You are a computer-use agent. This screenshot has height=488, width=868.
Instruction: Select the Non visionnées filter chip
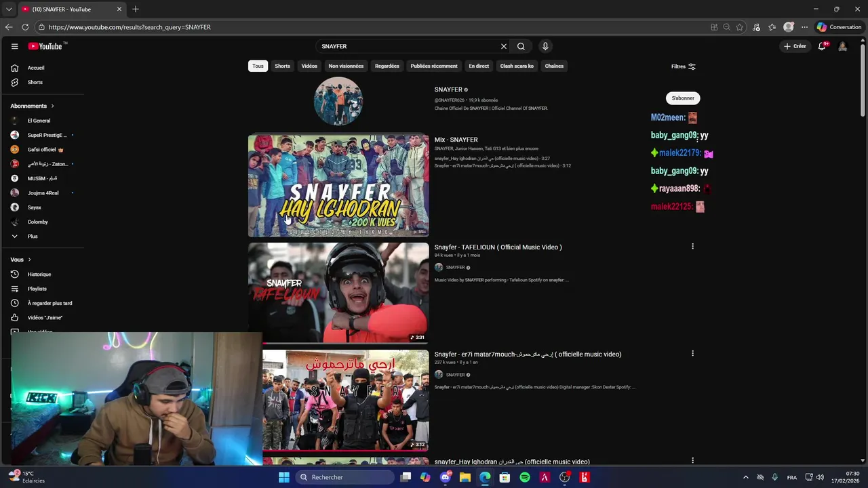(346, 66)
